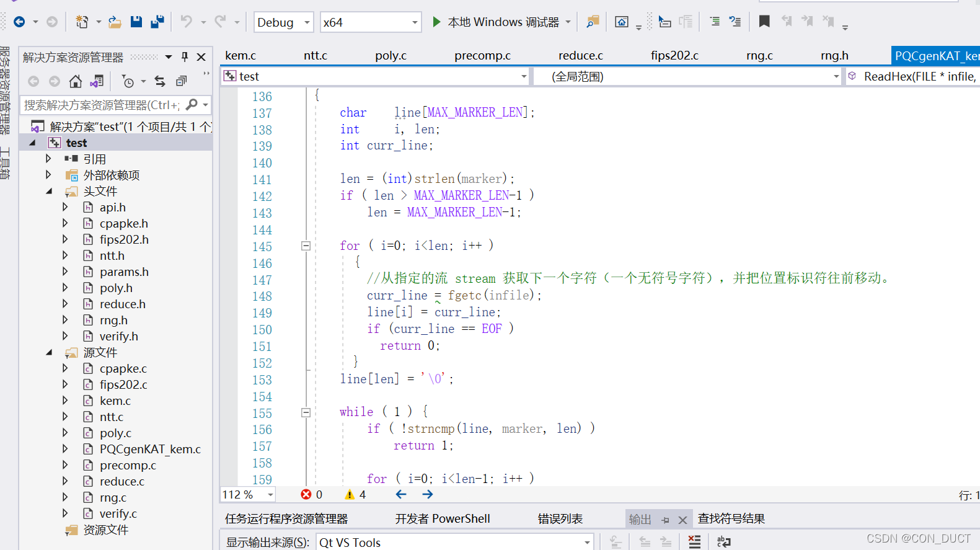The height and width of the screenshot is (550, 980).
Task: Click the comment selected lines icon
Action: 715,22
